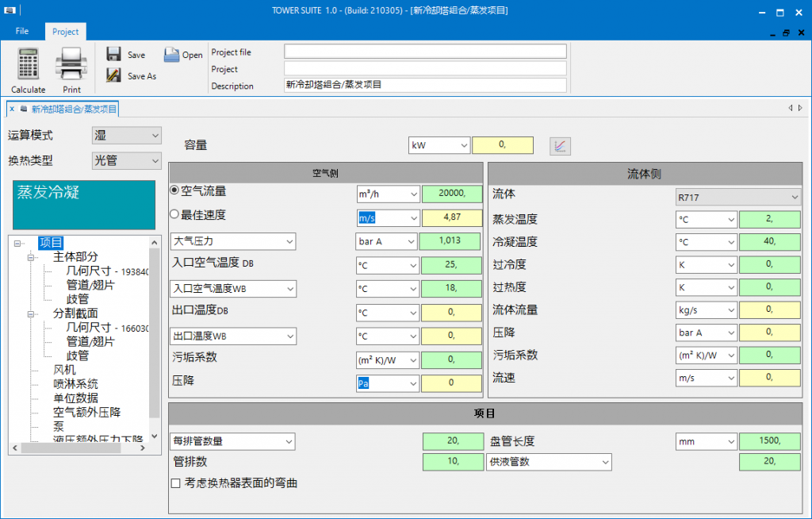Select 风机 in the project tree
Viewport: 812px width, 519px height.
pos(64,370)
